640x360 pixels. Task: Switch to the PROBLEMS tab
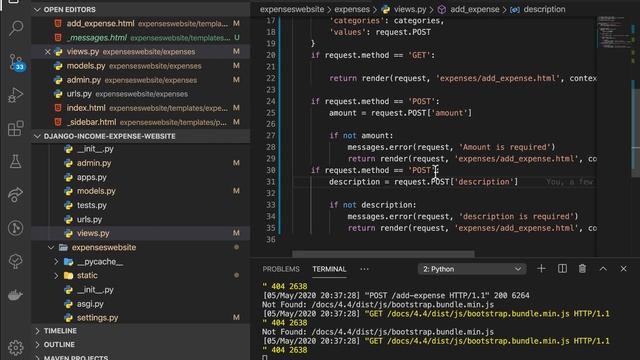(281, 269)
